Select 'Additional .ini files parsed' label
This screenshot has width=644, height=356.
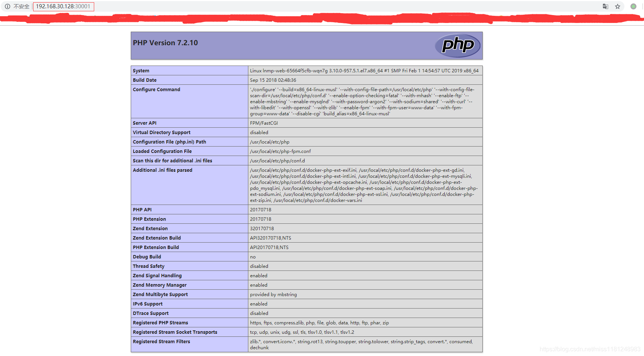(x=162, y=170)
